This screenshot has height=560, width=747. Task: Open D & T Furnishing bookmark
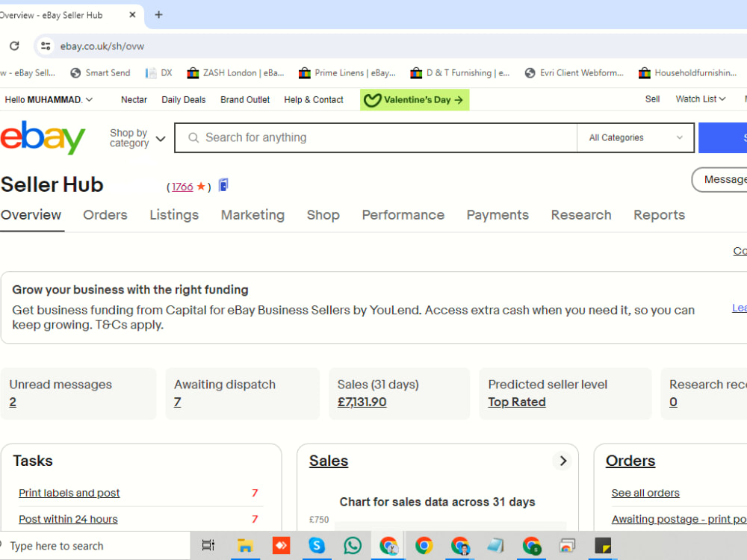point(459,73)
